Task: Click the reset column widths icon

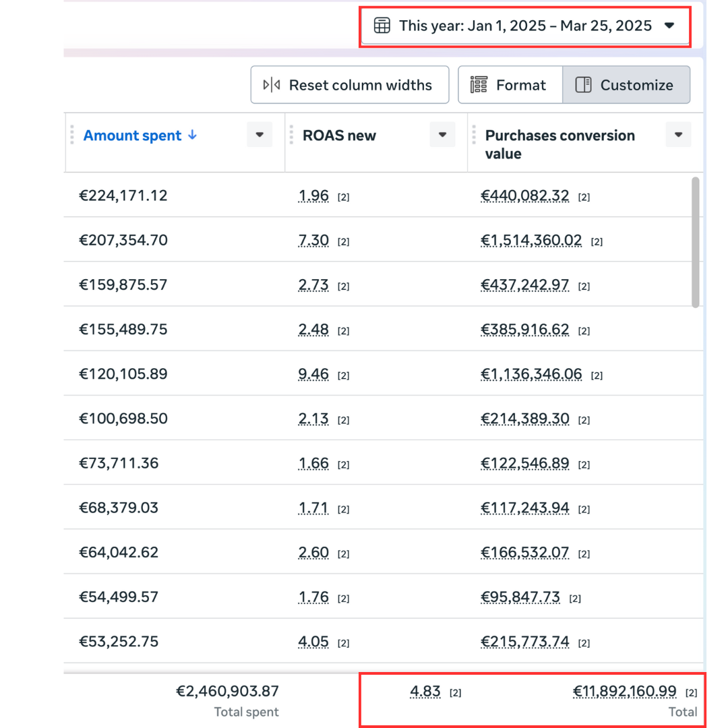Action: point(272,85)
